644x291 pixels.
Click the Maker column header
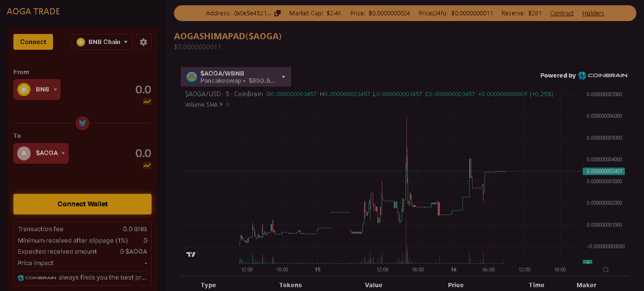click(586, 285)
